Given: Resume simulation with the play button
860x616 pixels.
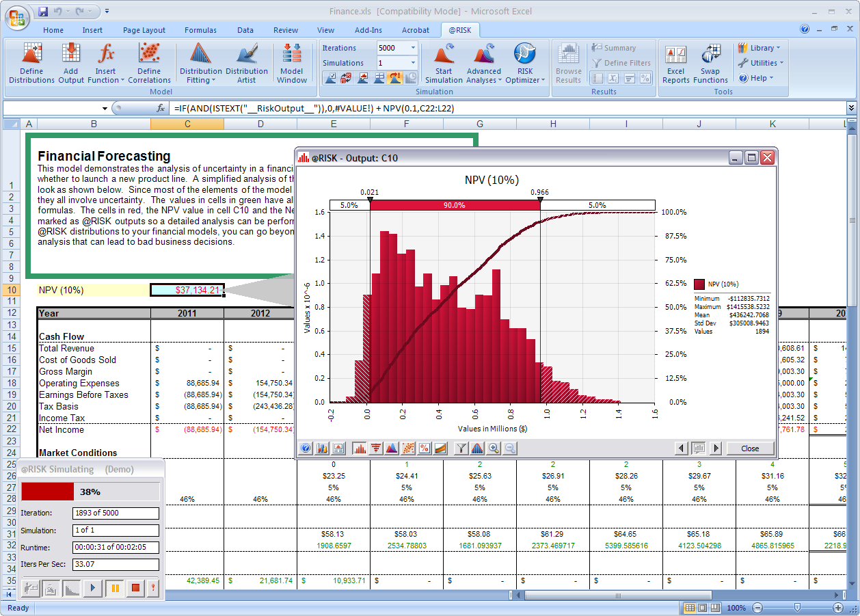Looking at the screenshot, I should click(x=94, y=587).
